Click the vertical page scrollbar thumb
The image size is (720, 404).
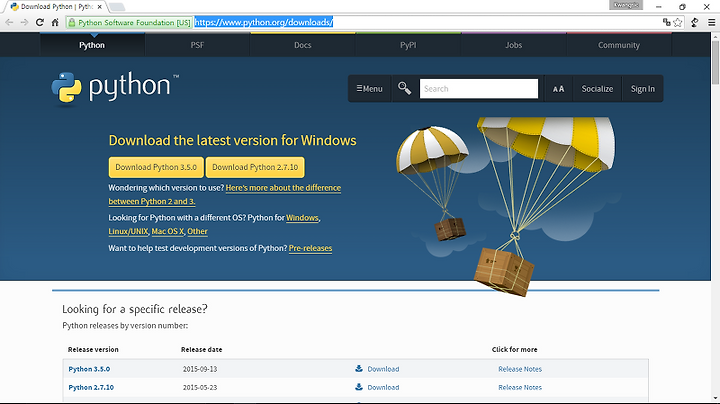coord(715,62)
